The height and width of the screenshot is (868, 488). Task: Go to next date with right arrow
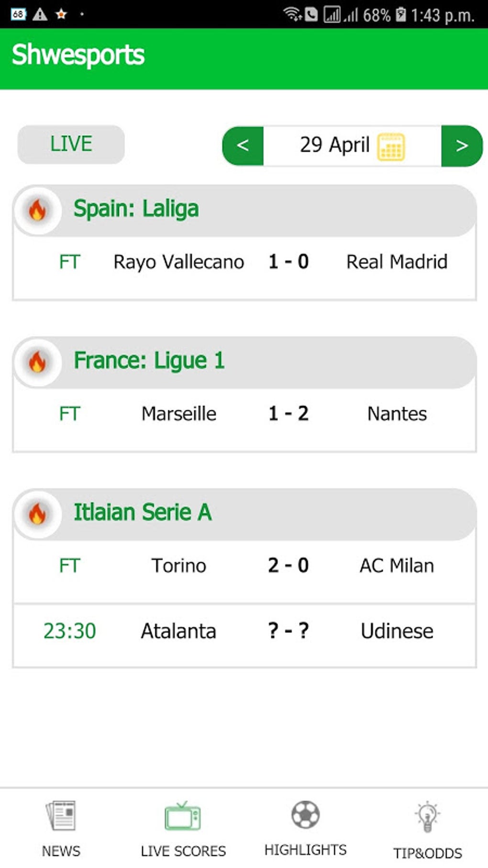click(x=462, y=146)
